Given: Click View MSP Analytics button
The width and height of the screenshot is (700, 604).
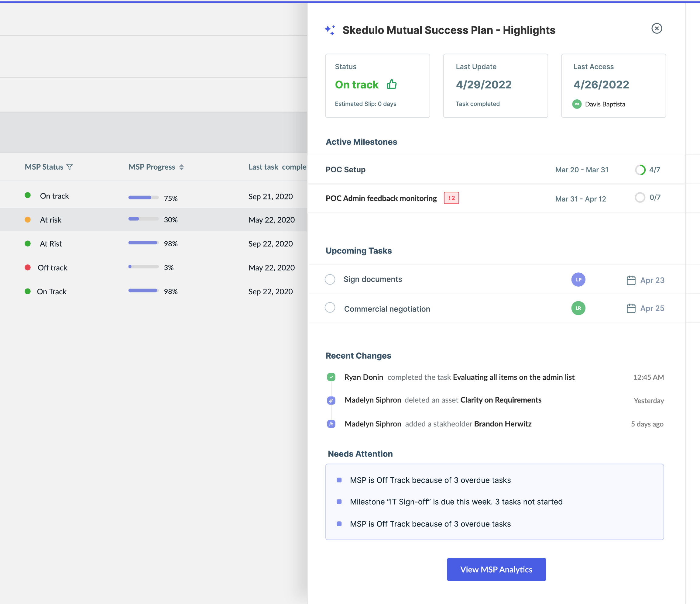Looking at the screenshot, I should pyautogui.click(x=496, y=570).
